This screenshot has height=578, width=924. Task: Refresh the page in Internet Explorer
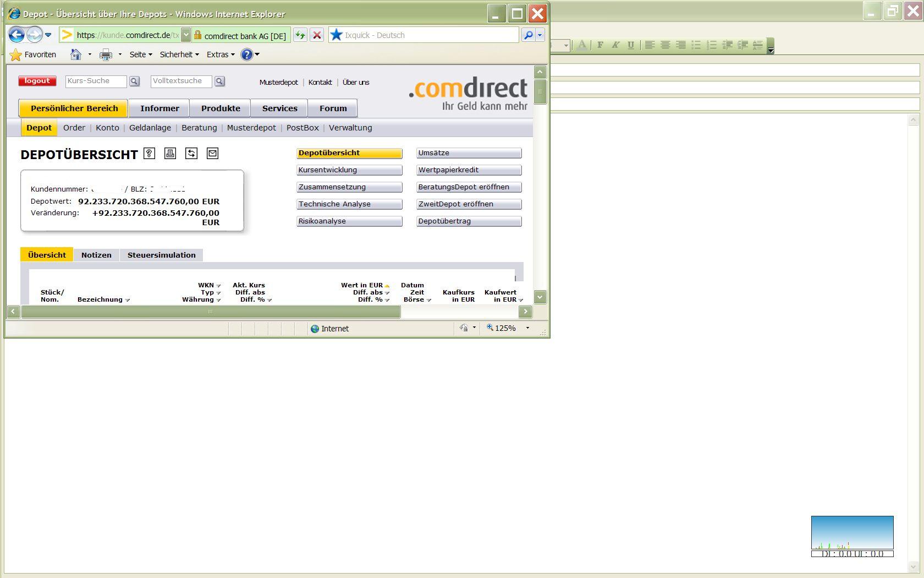tap(300, 35)
